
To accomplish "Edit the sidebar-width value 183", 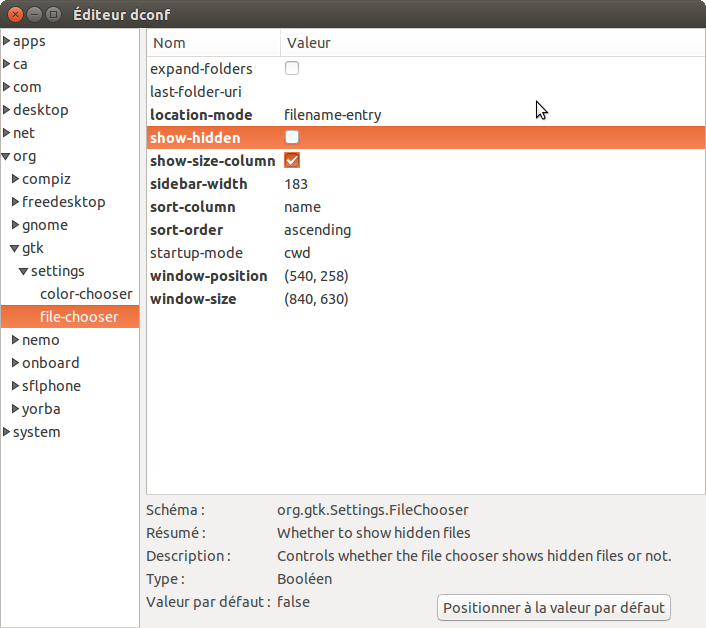I will [x=296, y=184].
